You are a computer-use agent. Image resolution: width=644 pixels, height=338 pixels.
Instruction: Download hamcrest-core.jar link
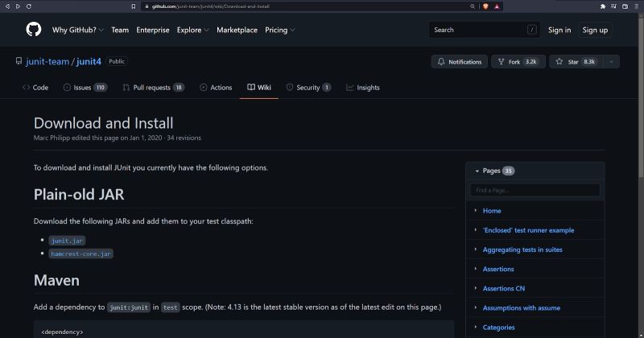(x=81, y=253)
